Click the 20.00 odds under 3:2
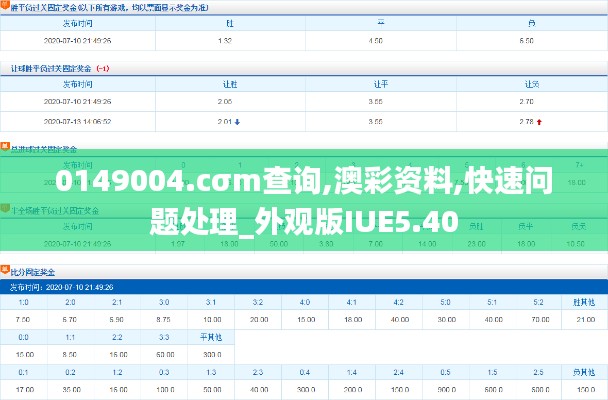Image resolution: width=608 pixels, height=400 pixels. 259,320
